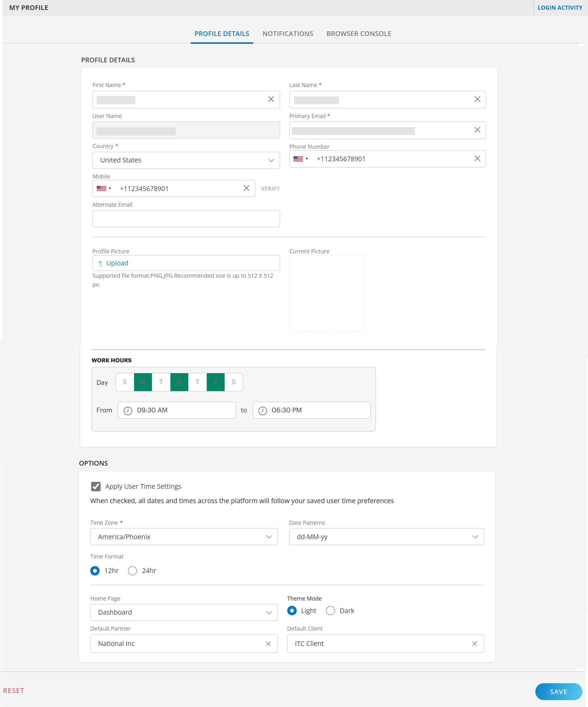Click the clock icon in From time
The image size is (588, 707).
[x=127, y=410]
